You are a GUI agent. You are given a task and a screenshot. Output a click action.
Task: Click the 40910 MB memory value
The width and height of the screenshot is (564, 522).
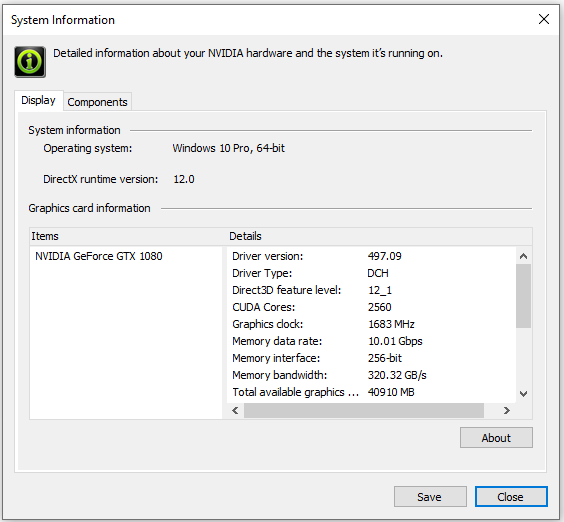coord(391,392)
